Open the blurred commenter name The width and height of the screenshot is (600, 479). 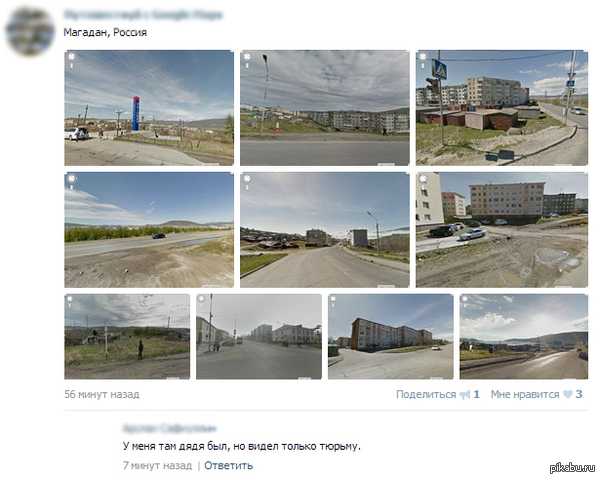point(170,428)
